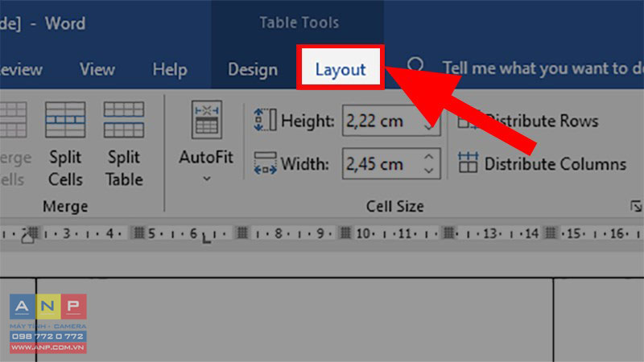This screenshot has width=644, height=362.
Task: Switch to the Design tab
Action: tap(253, 69)
